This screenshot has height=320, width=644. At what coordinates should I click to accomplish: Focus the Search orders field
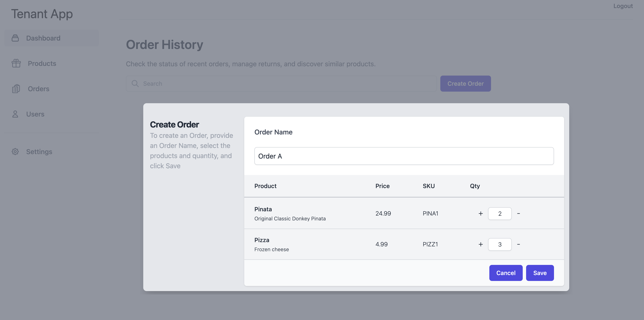(281, 83)
